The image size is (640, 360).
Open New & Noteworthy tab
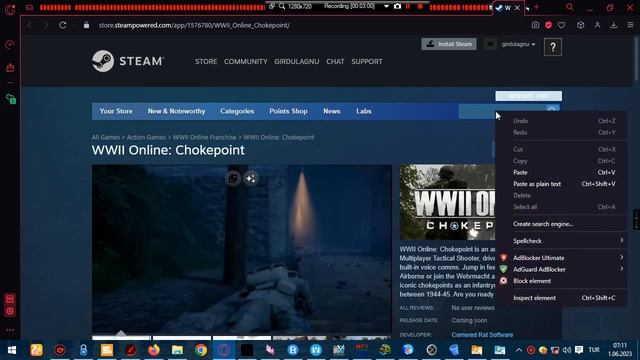[176, 111]
